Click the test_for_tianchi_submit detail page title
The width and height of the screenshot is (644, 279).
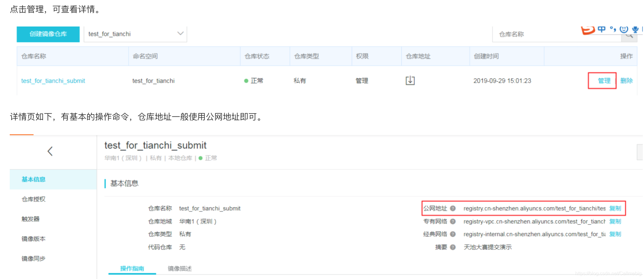[x=156, y=145]
